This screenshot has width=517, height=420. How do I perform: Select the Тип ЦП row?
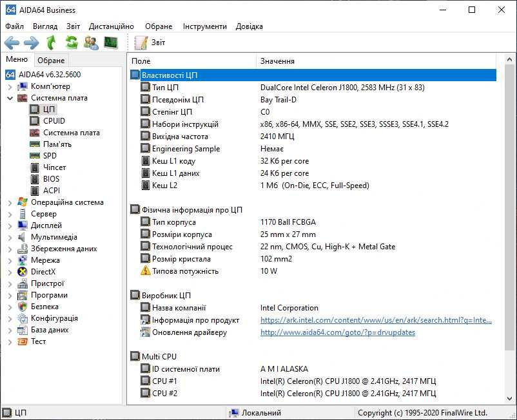tap(313, 88)
